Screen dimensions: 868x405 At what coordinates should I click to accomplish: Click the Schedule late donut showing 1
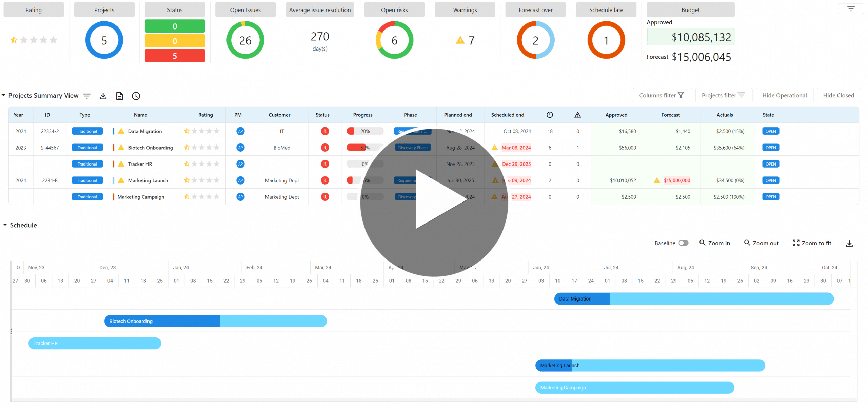606,40
